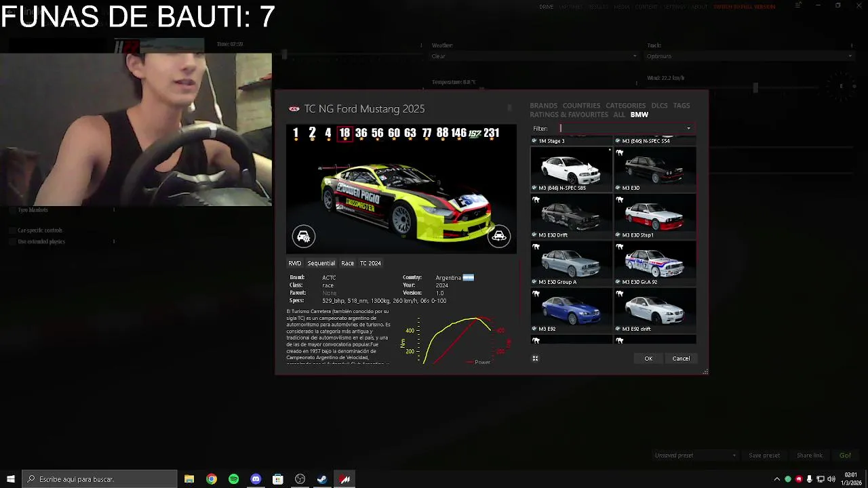Select skin number 60

click(394, 133)
